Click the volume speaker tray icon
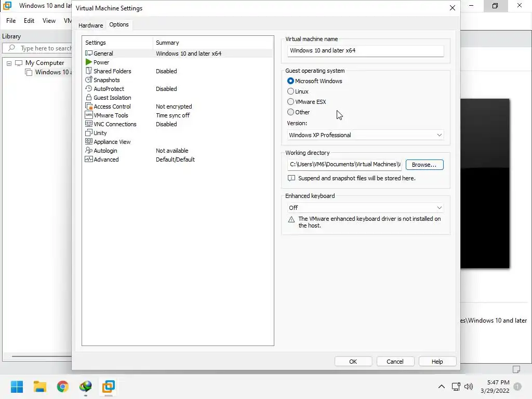The width and height of the screenshot is (532, 399). tap(469, 387)
